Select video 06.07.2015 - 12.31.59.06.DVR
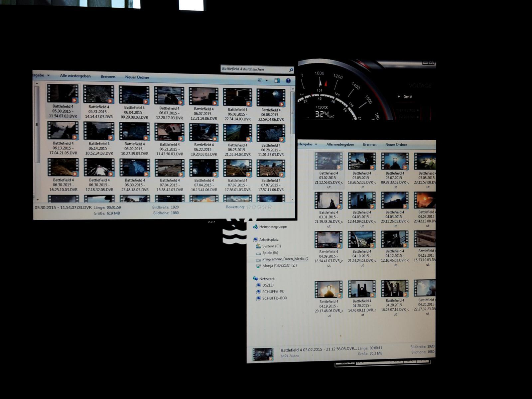This screenshot has width=532, height=399. (204, 104)
